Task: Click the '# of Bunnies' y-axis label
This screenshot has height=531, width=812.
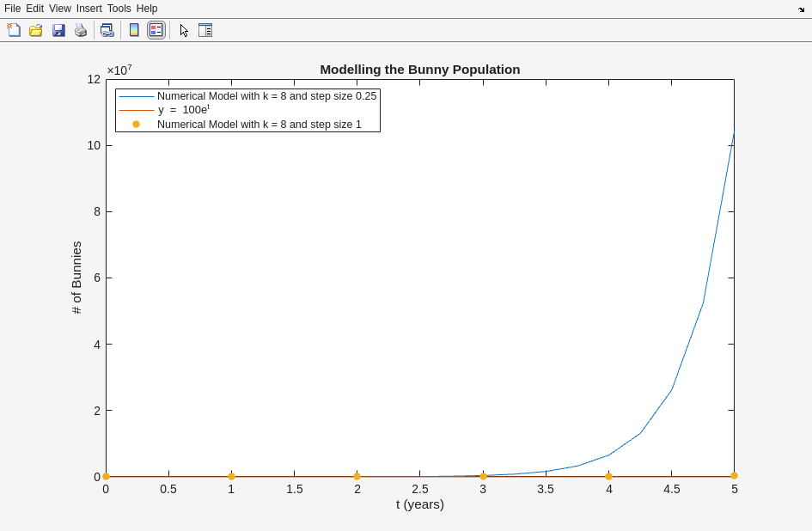Action: pyautogui.click(x=76, y=278)
